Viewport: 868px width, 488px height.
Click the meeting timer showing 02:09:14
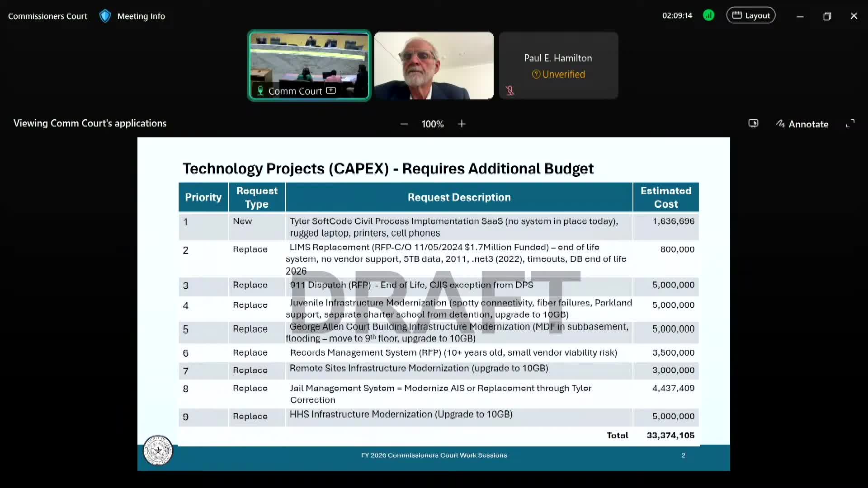point(677,15)
